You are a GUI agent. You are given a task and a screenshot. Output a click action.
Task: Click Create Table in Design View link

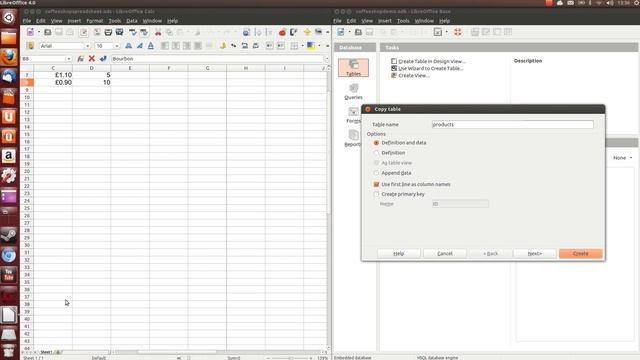point(431,61)
